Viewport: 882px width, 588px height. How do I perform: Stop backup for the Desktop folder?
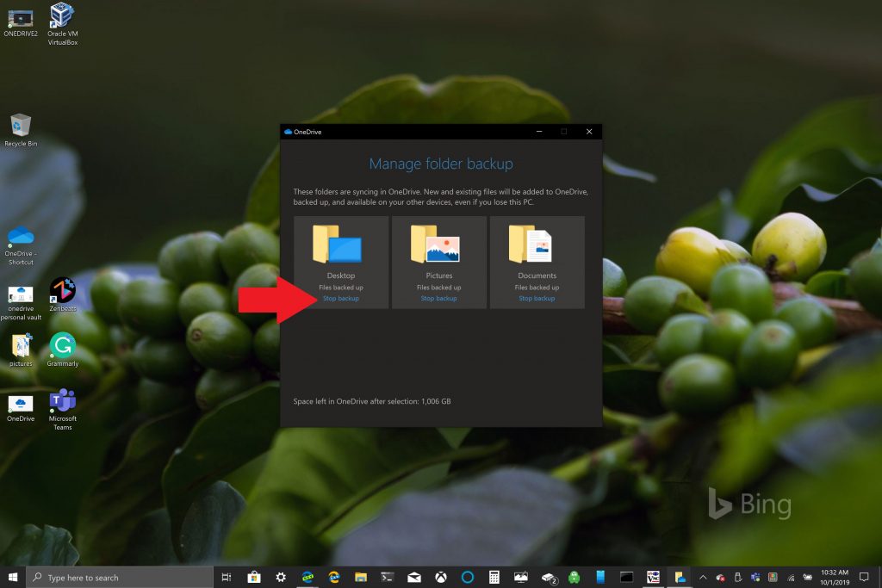[341, 299]
